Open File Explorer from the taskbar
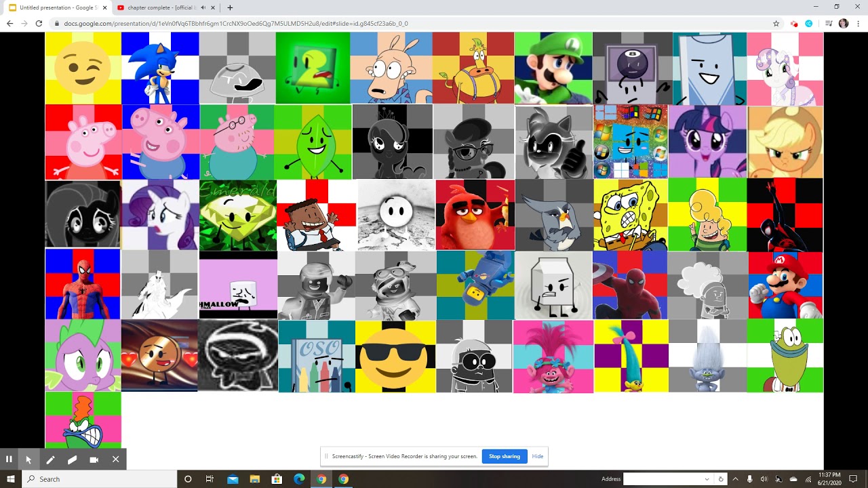The width and height of the screenshot is (868, 488). coord(255,479)
